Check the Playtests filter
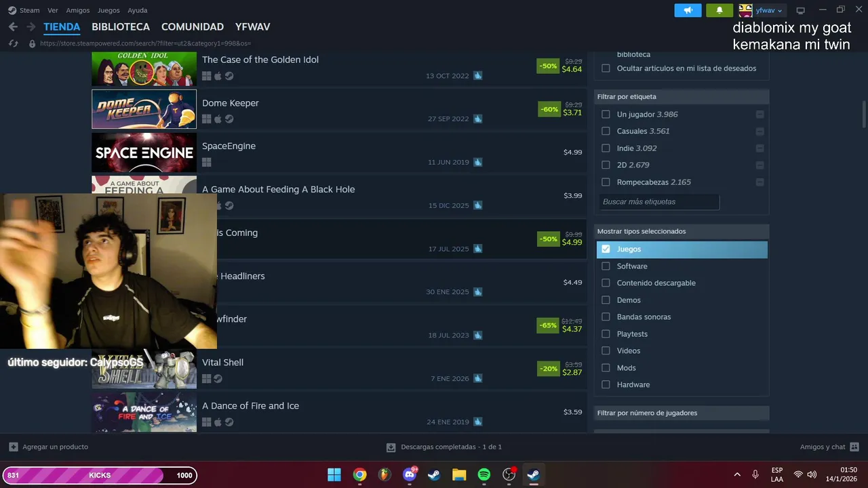Image resolution: width=868 pixels, height=488 pixels. click(606, 334)
